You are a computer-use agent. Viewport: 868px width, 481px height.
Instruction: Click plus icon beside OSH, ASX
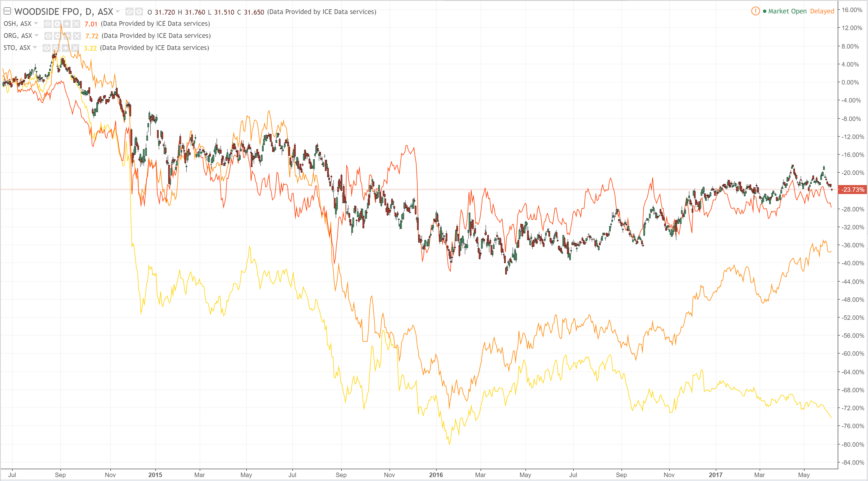67,24
